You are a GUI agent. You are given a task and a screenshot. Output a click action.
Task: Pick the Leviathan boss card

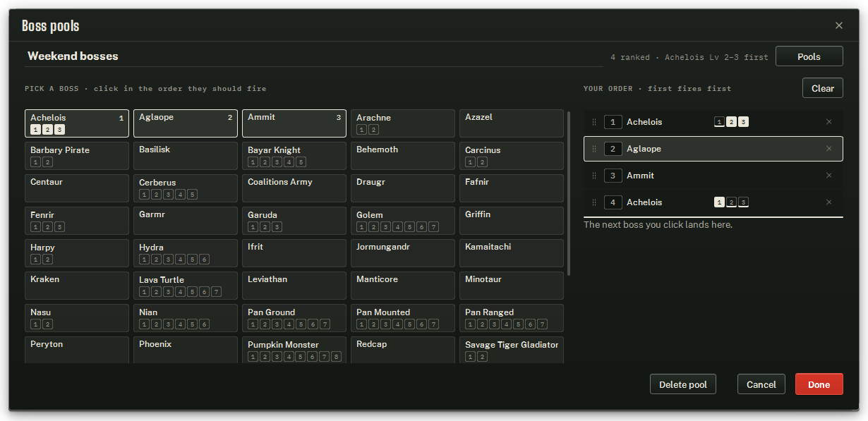294,286
